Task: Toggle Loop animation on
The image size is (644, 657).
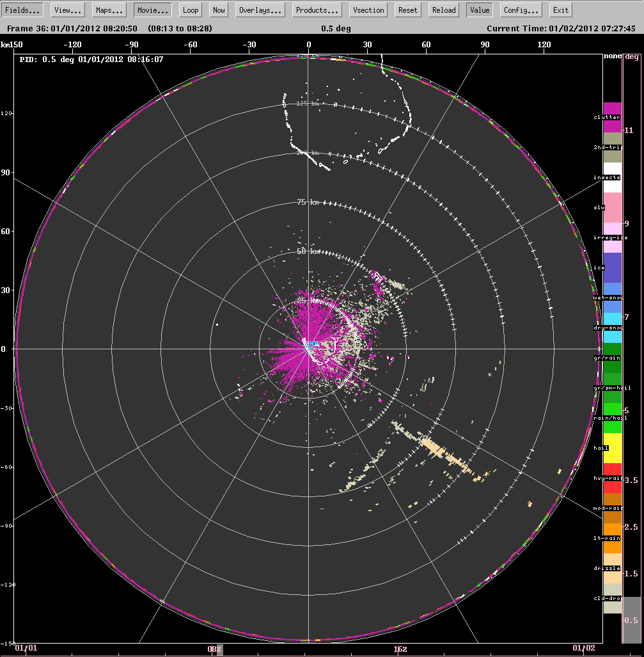Action: tap(190, 10)
